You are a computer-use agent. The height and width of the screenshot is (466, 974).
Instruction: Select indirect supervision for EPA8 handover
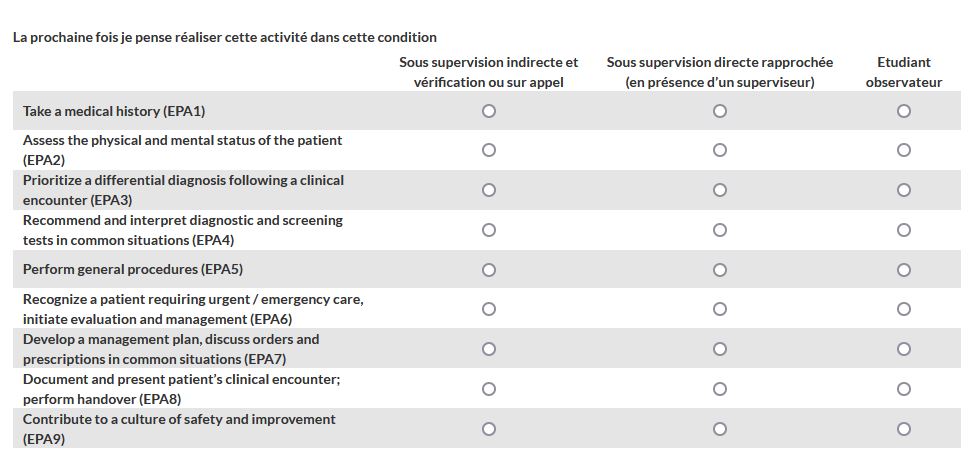(x=489, y=389)
